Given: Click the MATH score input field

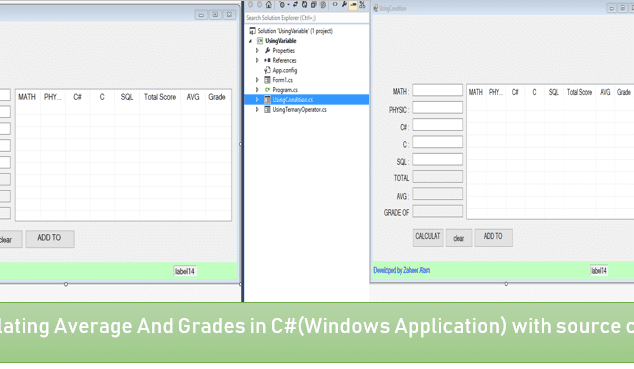Looking at the screenshot, I should click(x=437, y=90).
